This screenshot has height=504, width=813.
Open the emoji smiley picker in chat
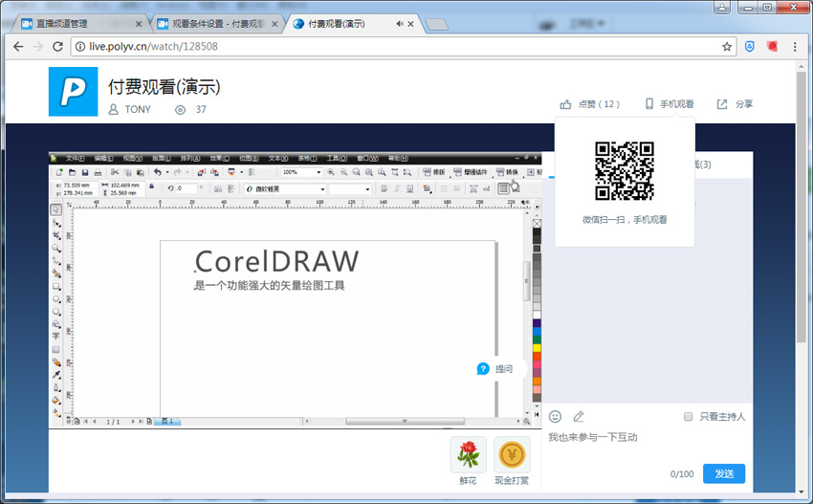coord(555,416)
